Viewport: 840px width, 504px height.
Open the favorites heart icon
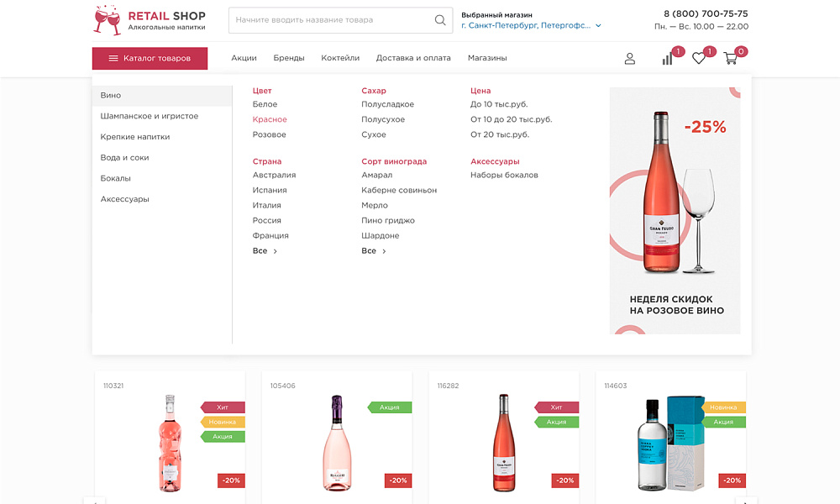(699, 59)
